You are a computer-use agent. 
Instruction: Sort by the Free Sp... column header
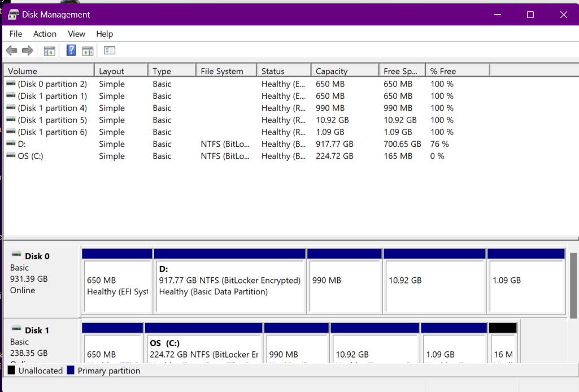(x=403, y=71)
